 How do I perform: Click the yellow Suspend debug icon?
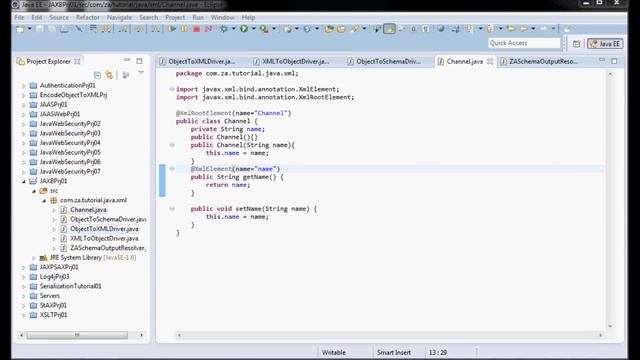click(x=184, y=29)
